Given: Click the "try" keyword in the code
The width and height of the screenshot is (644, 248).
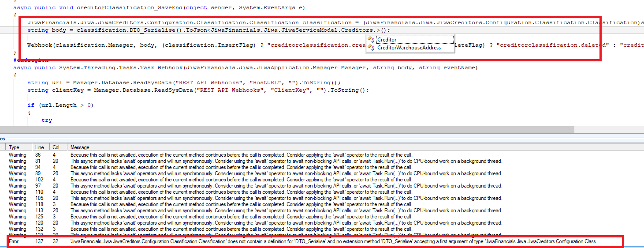Looking at the screenshot, I should coord(47,120).
